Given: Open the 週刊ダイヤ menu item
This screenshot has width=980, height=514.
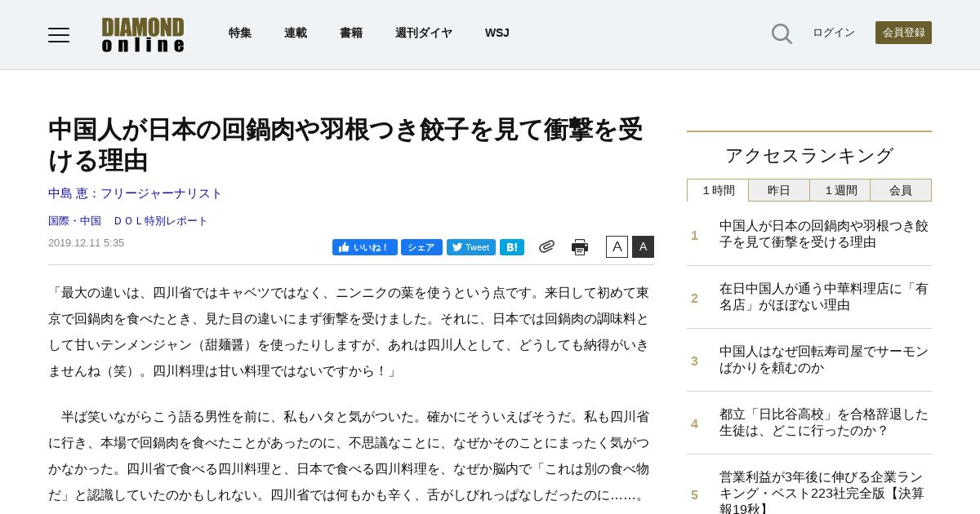Looking at the screenshot, I should point(424,33).
